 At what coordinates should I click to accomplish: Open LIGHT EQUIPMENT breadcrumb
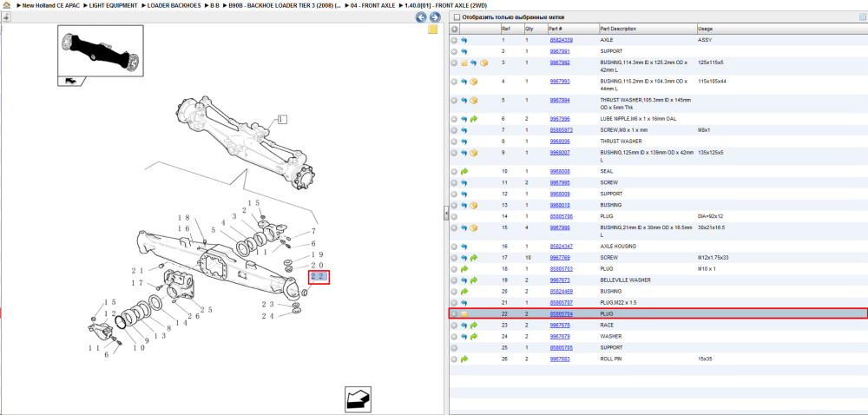point(113,5)
